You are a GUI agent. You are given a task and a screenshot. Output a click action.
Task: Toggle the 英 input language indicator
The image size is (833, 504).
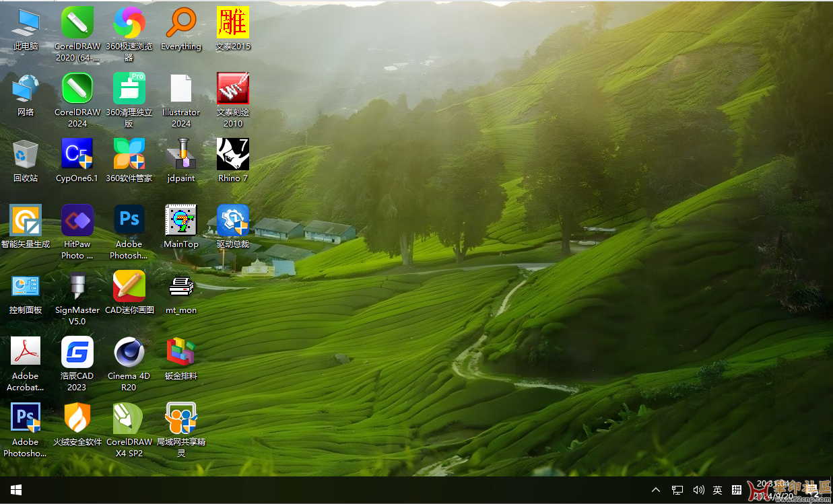click(718, 490)
